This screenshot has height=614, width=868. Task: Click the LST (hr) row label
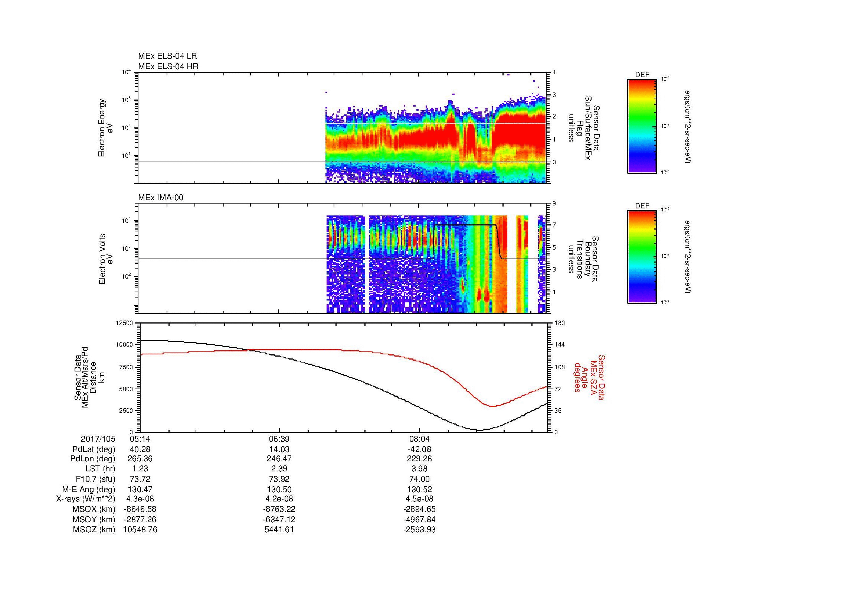pyautogui.click(x=100, y=469)
